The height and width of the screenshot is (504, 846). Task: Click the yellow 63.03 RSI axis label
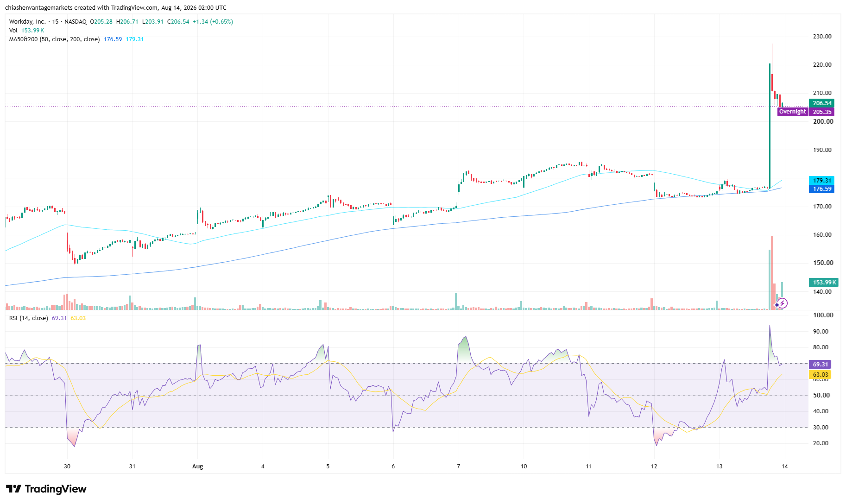820,375
